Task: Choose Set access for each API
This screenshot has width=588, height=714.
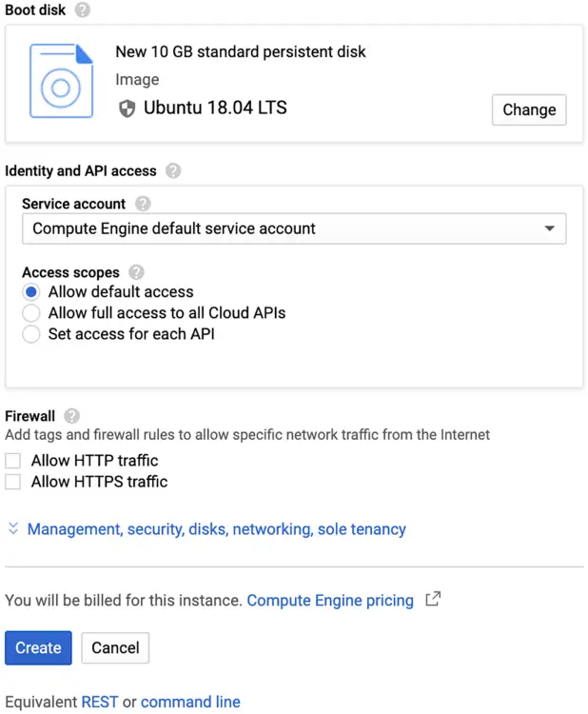Action: pos(31,334)
